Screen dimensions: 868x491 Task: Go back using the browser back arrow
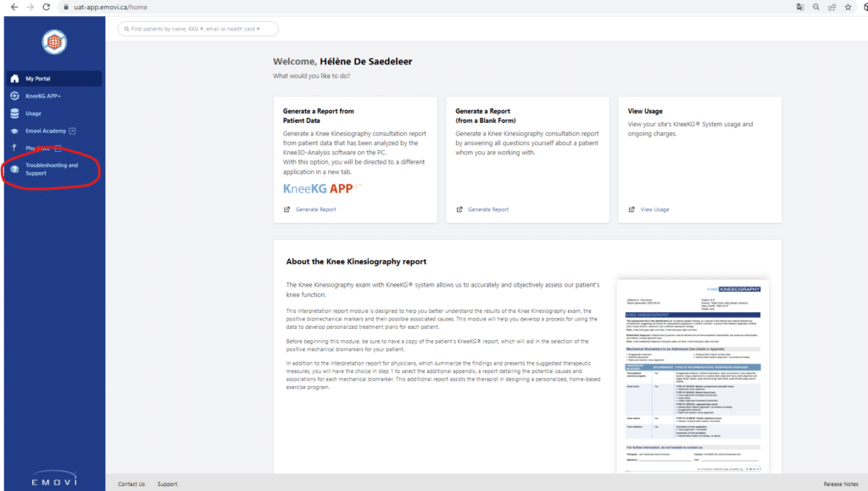(x=14, y=7)
